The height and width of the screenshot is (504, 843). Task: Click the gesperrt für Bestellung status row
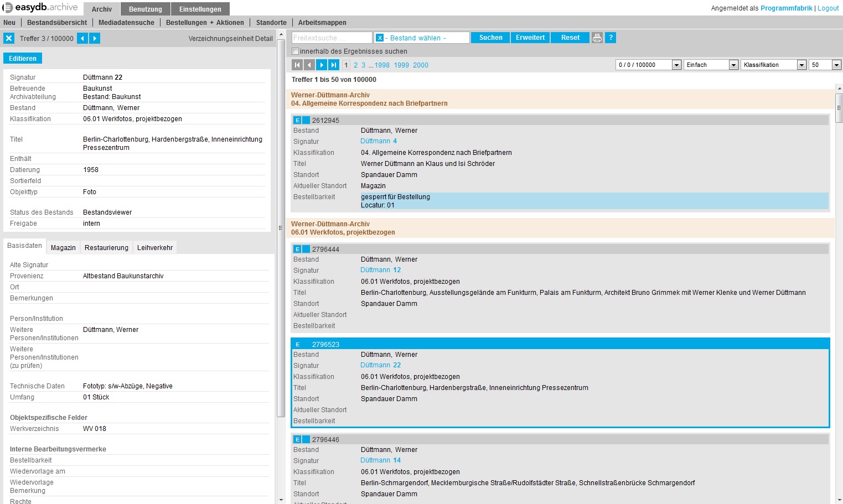594,201
